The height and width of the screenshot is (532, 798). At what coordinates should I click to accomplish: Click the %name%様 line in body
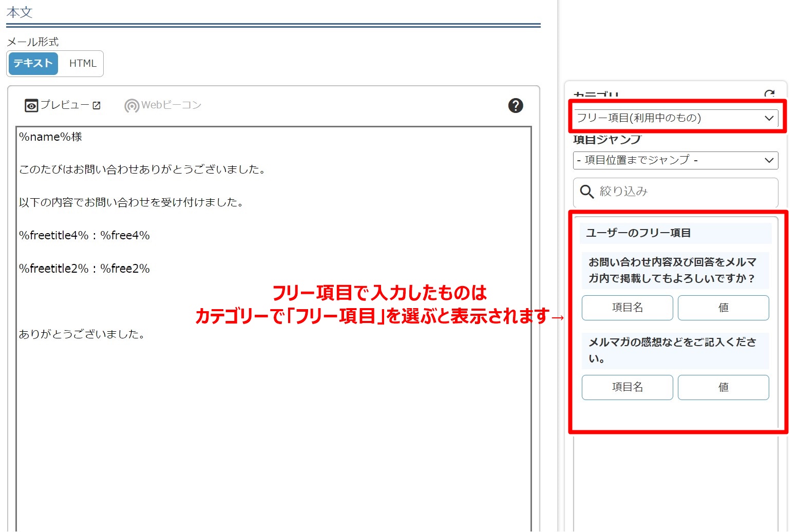(x=50, y=137)
